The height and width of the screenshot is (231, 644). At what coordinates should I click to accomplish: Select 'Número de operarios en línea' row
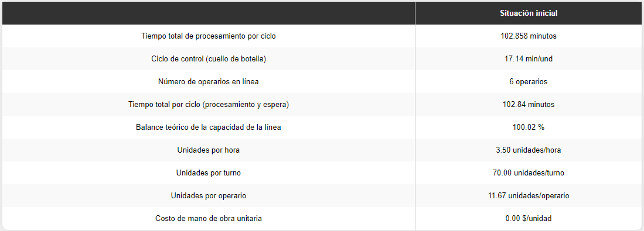point(322,81)
